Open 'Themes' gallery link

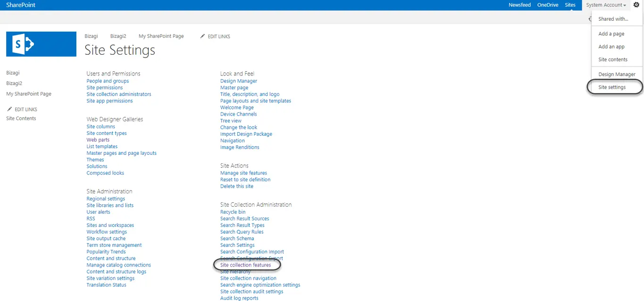(95, 160)
